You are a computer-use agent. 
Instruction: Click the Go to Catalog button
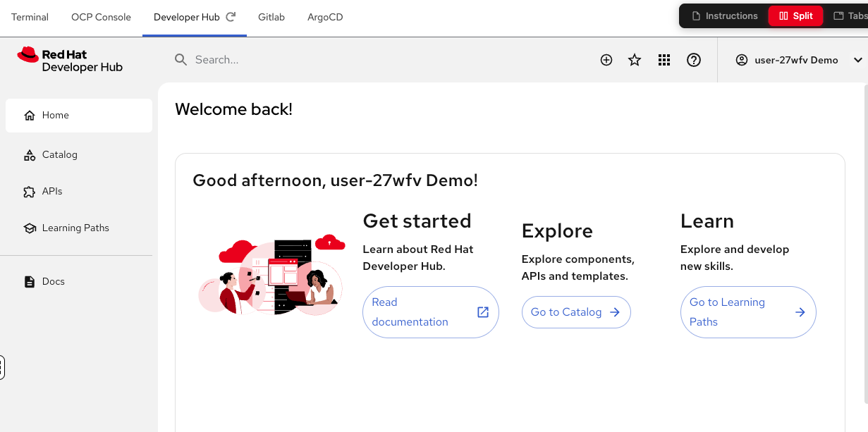point(575,312)
